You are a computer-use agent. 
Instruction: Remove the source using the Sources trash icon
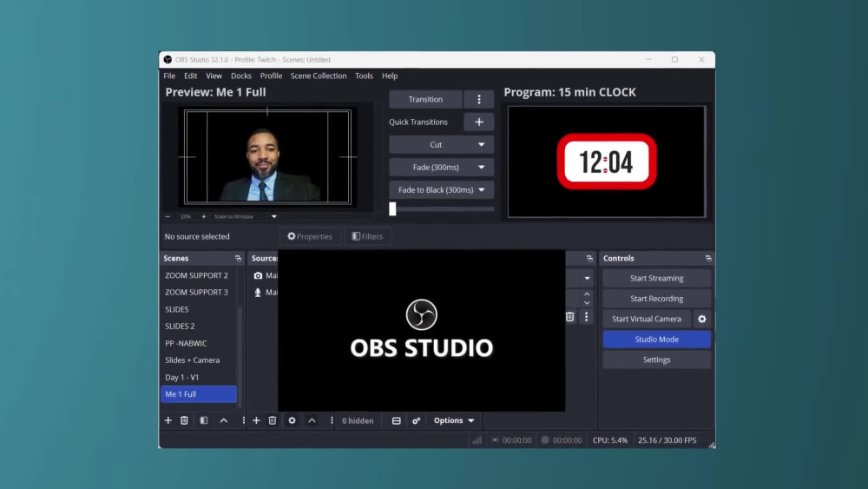click(x=273, y=420)
